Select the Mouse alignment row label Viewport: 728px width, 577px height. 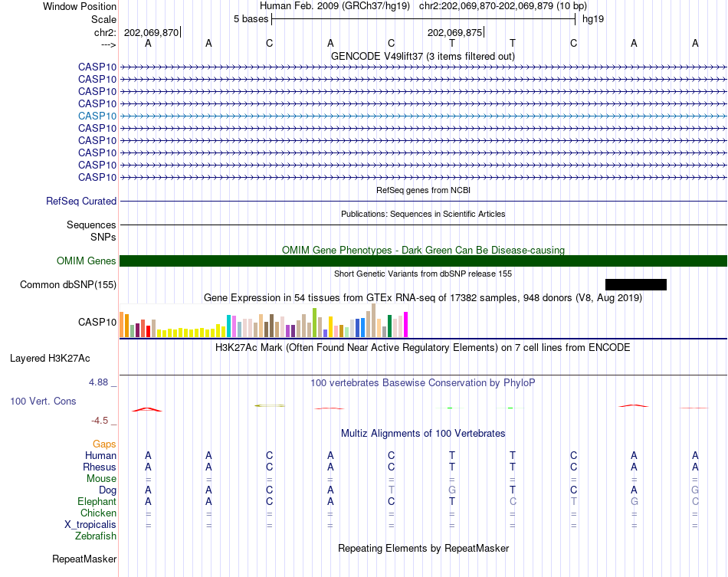[101, 479]
